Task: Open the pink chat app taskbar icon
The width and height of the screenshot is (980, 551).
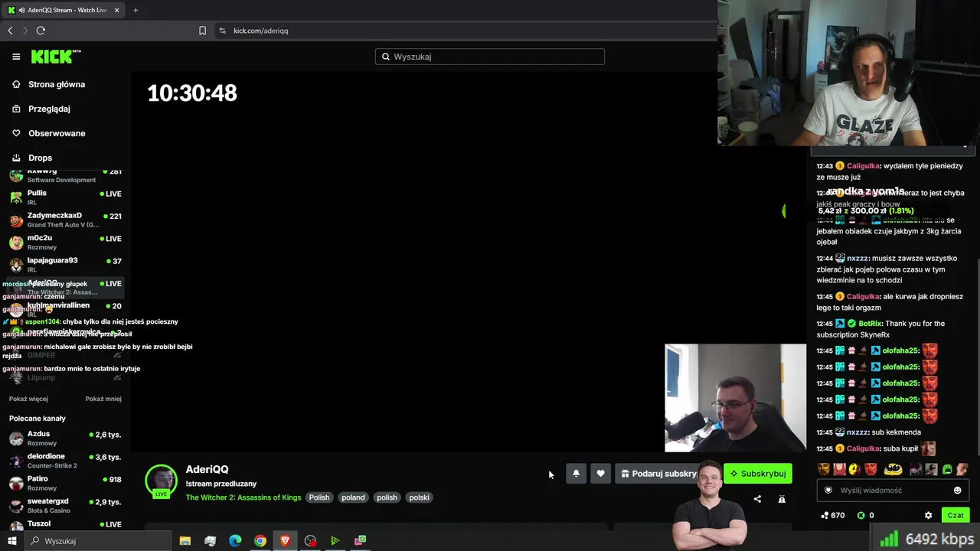Action: tap(360, 541)
